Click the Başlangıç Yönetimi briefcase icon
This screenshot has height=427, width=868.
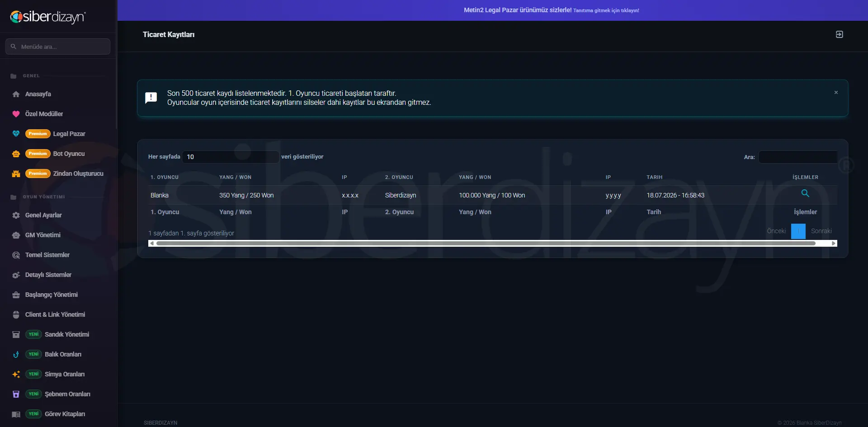click(x=16, y=295)
